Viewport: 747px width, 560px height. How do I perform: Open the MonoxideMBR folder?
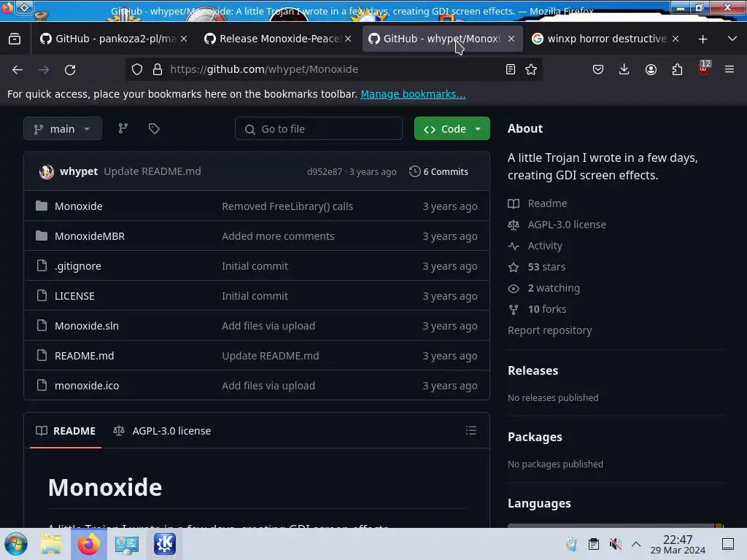[90, 236]
